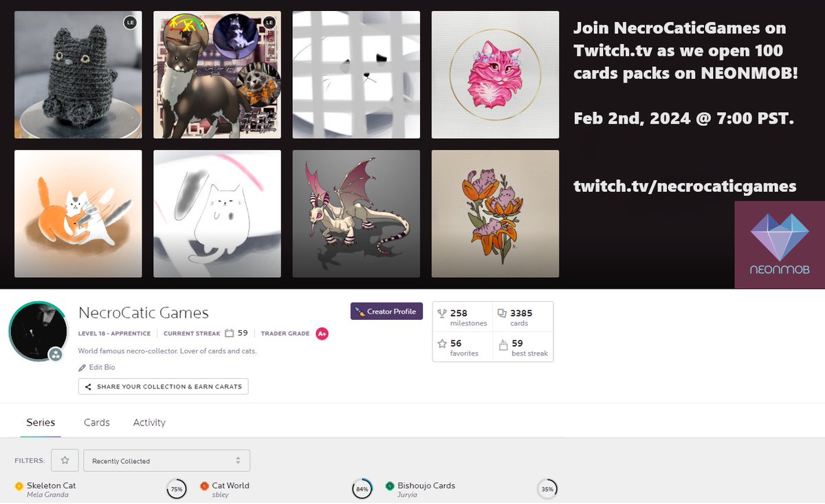825x504 pixels.
Task: Open the gray crocheted cat card
Action: click(x=78, y=75)
